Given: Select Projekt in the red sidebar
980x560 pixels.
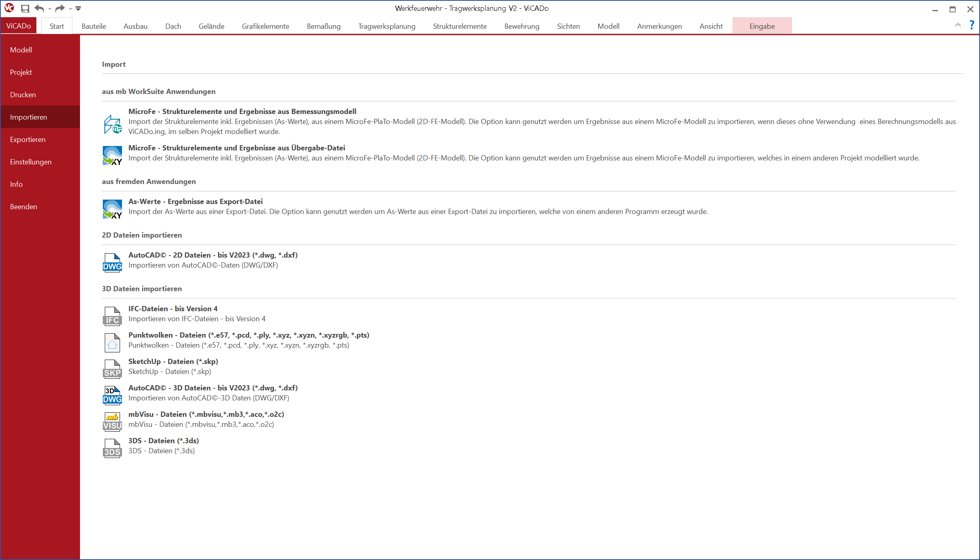Looking at the screenshot, I should 40,72.
